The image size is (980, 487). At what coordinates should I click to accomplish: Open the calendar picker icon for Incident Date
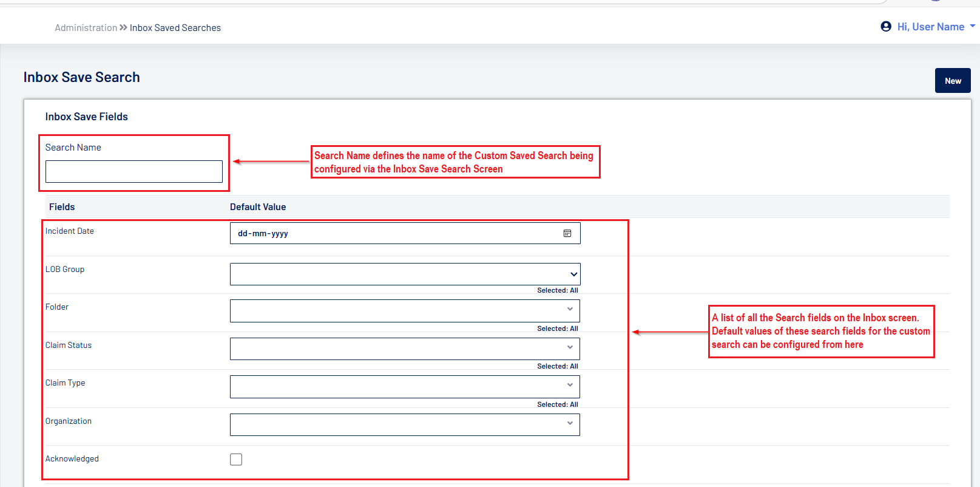tap(567, 233)
